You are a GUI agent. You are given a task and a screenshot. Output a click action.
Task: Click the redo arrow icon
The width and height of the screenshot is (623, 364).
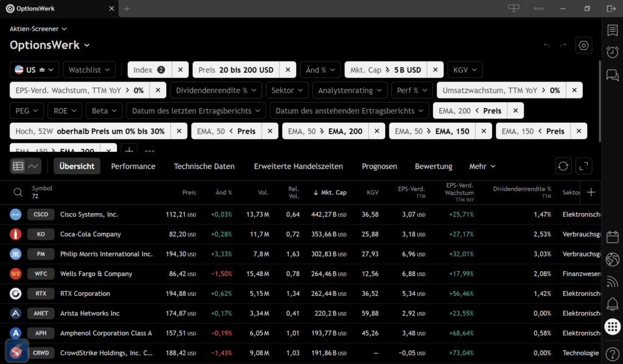pos(563,45)
